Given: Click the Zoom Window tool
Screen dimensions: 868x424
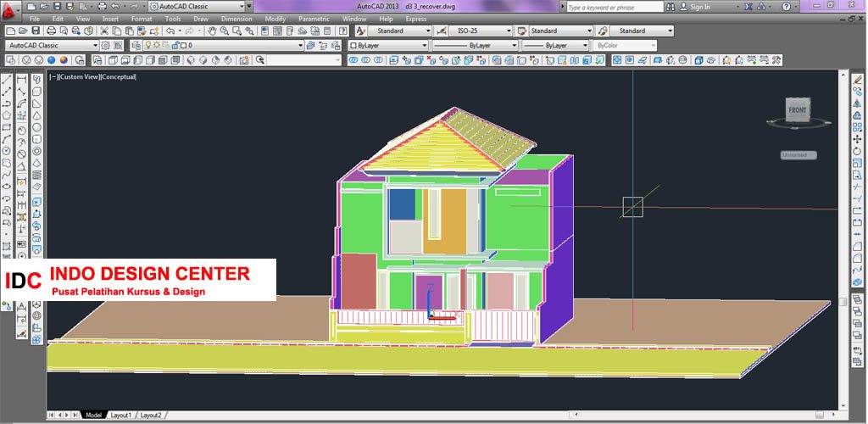Looking at the screenshot, I should pos(236,31).
